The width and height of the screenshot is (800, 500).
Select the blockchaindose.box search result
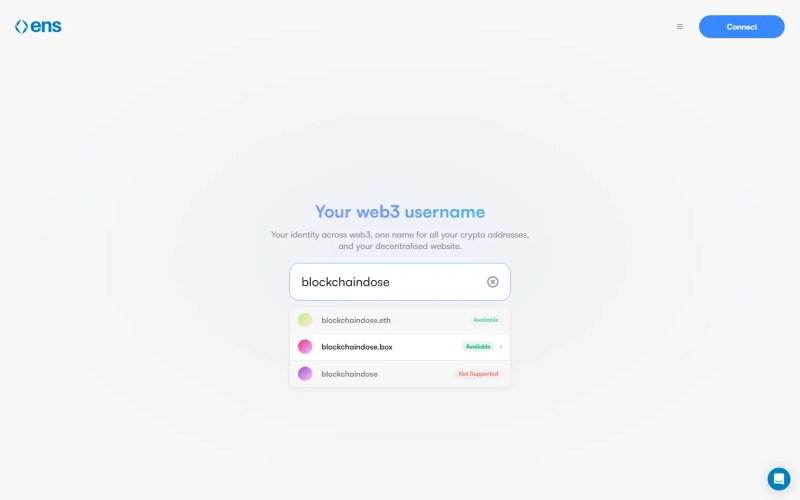[x=399, y=347]
